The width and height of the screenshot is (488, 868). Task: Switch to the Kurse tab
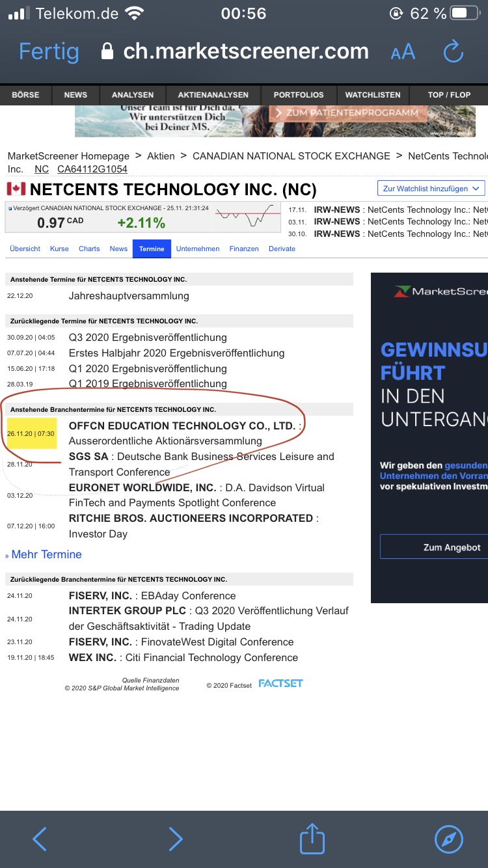click(x=59, y=249)
